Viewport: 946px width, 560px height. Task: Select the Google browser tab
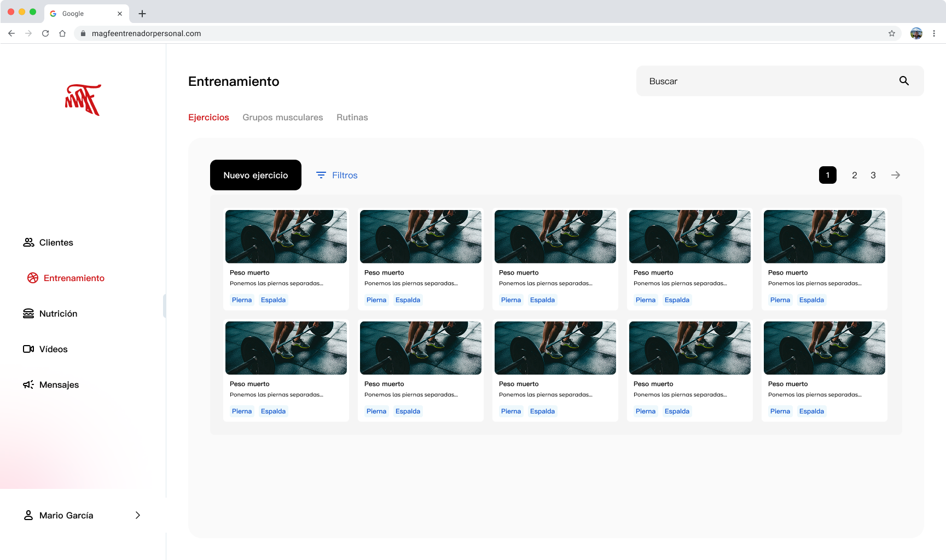86,14
